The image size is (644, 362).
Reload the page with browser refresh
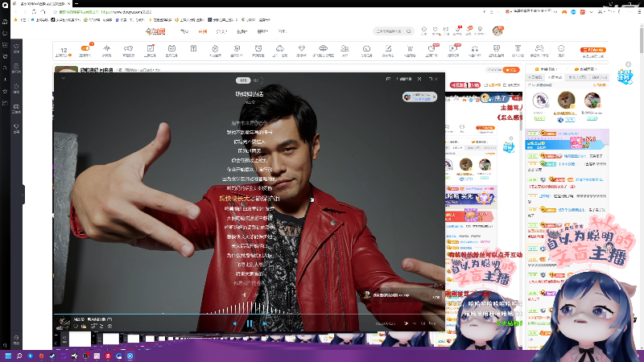[34, 11]
